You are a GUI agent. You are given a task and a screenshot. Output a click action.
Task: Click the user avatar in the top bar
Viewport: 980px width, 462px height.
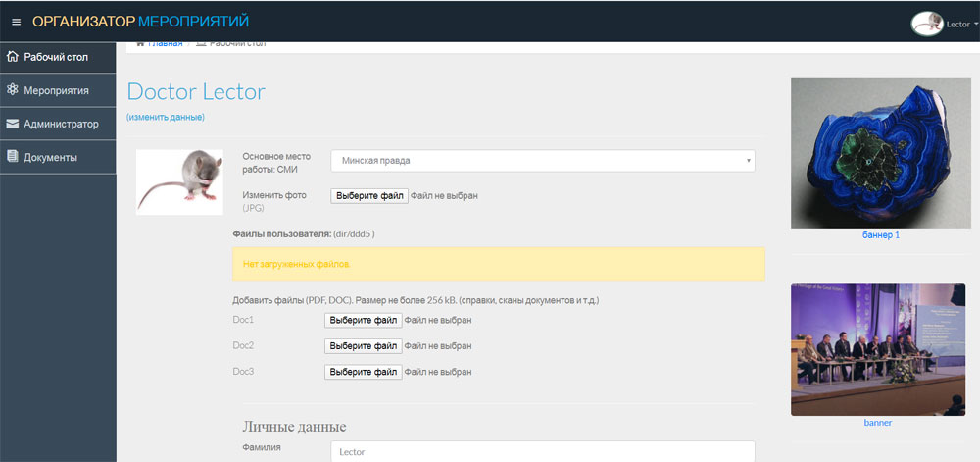pos(927,24)
